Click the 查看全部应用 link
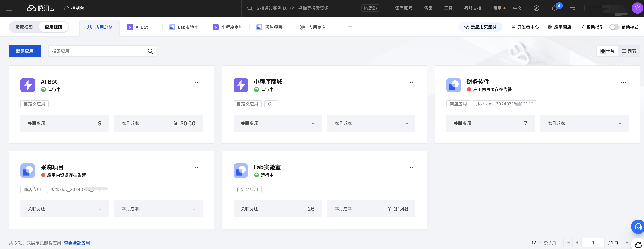 point(77,243)
